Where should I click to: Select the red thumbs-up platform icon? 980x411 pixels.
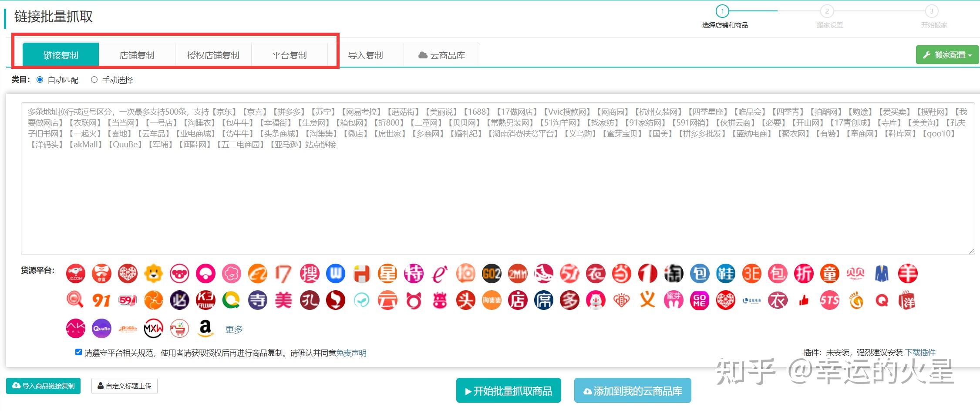coord(804,300)
